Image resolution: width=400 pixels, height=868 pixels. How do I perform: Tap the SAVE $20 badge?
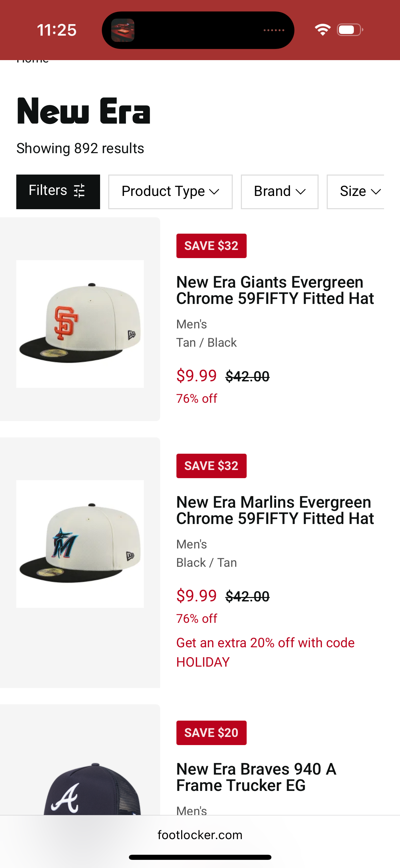(211, 733)
